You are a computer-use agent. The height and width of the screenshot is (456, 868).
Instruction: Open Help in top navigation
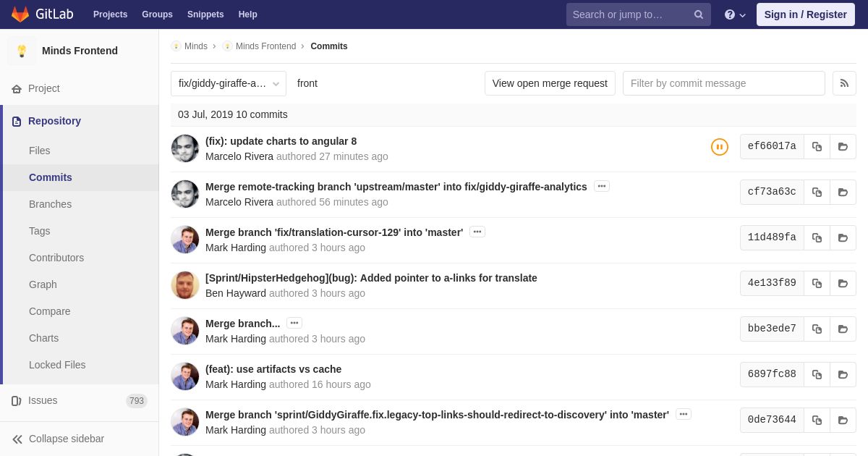(248, 14)
